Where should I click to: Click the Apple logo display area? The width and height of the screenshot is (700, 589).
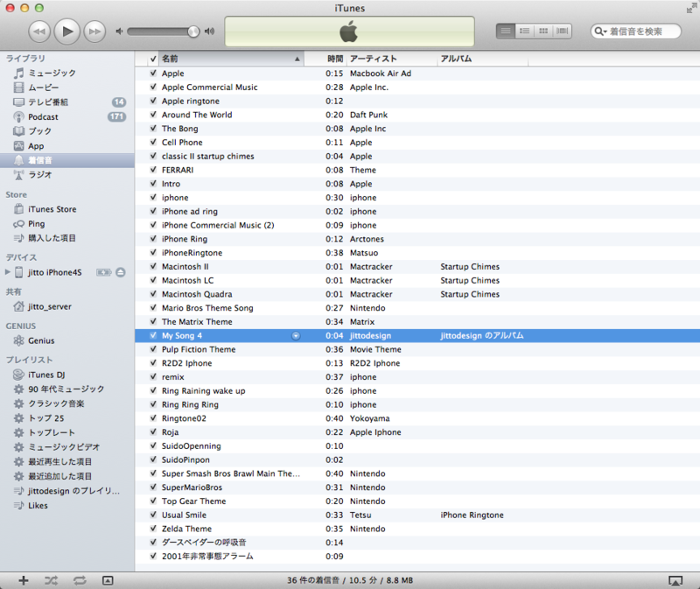click(x=349, y=32)
